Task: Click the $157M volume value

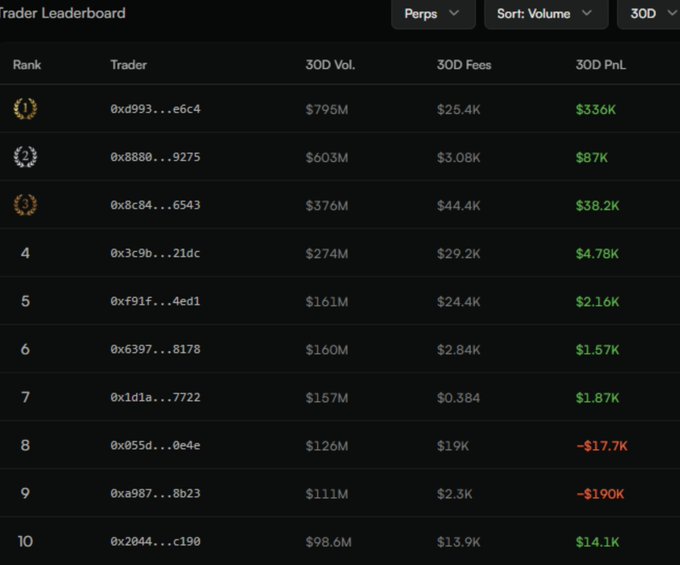Action: tap(327, 398)
